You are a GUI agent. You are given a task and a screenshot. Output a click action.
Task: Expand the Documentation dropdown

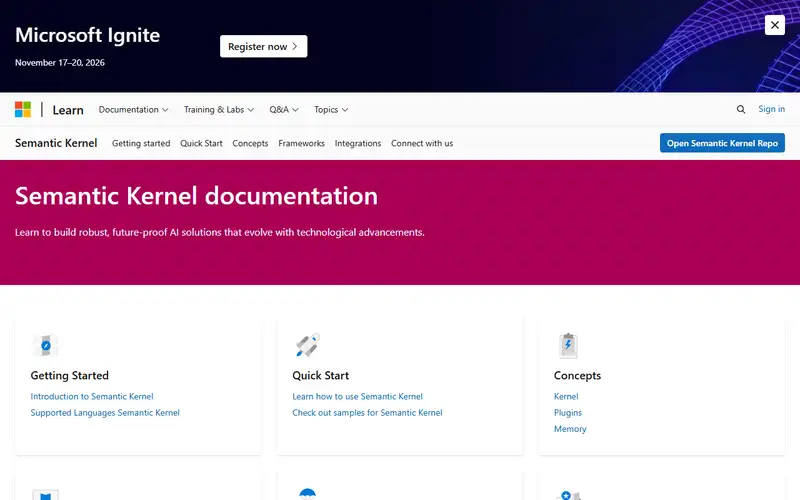pyautogui.click(x=133, y=110)
